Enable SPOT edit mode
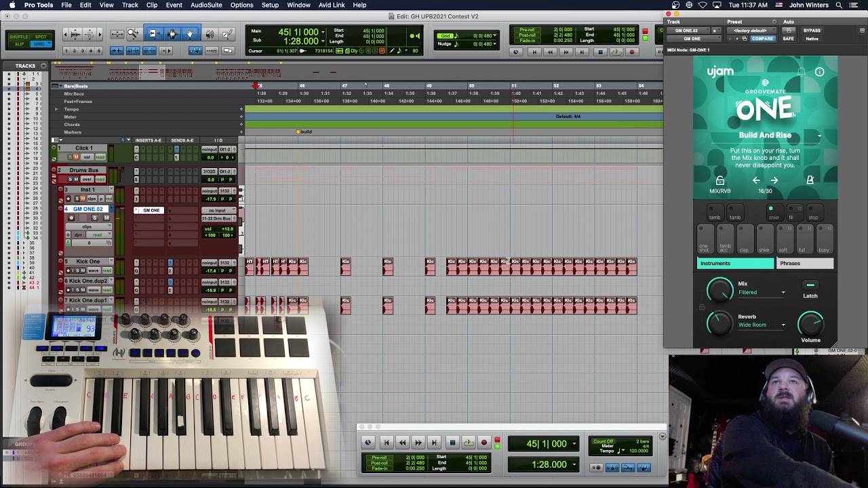 coord(41,37)
